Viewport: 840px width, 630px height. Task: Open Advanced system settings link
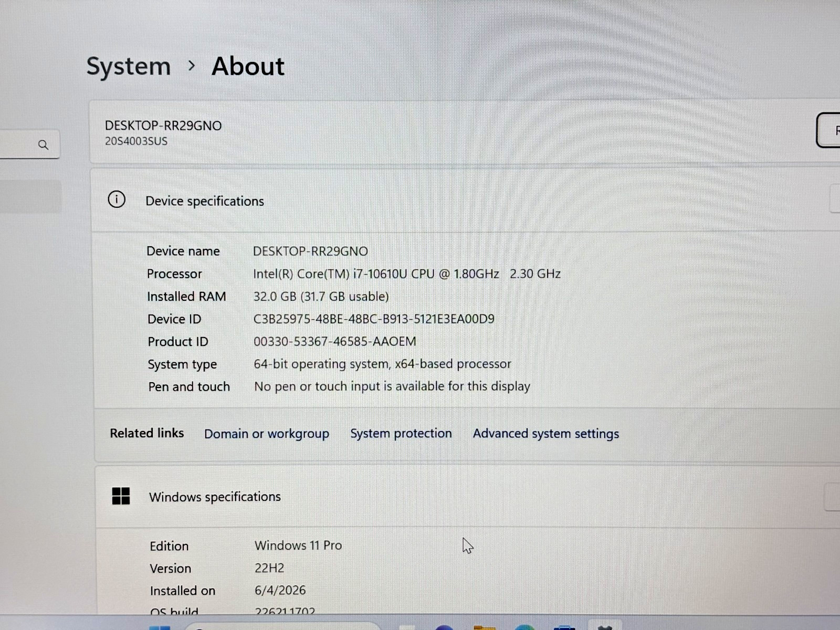click(x=546, y=434)
